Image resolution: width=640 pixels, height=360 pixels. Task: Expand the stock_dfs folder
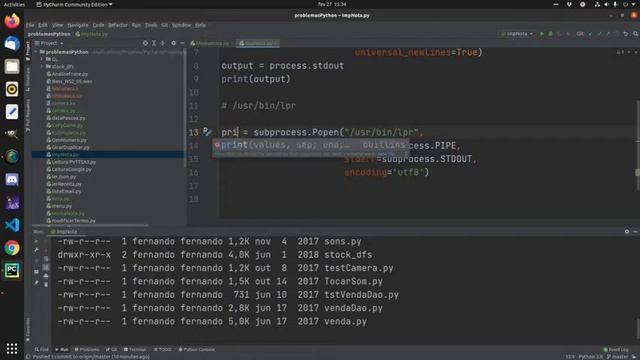pos(42,66)
